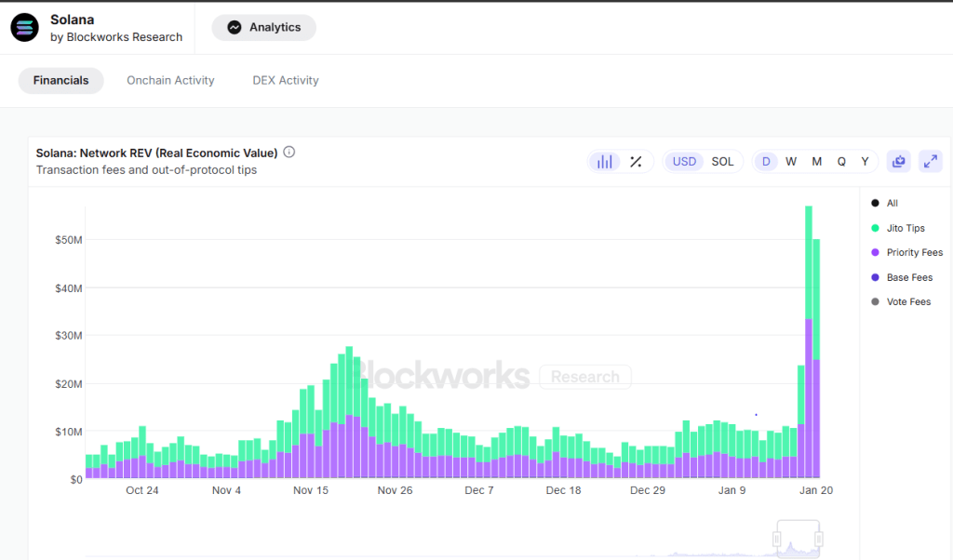Select daily (D) interval

pyautogui.click(x=766, y=162)
